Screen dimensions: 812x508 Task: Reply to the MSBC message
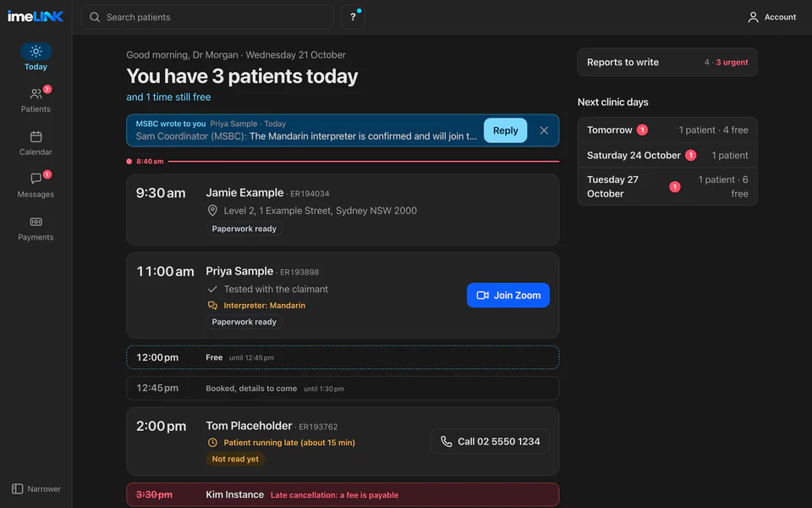pyautogui.click(x=506, y=130)
